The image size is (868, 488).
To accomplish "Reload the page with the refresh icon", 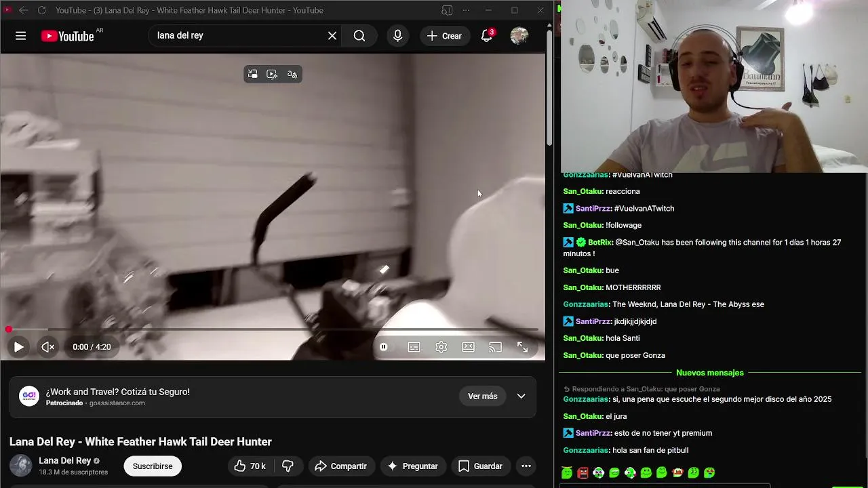I will [x=42, y=10].
